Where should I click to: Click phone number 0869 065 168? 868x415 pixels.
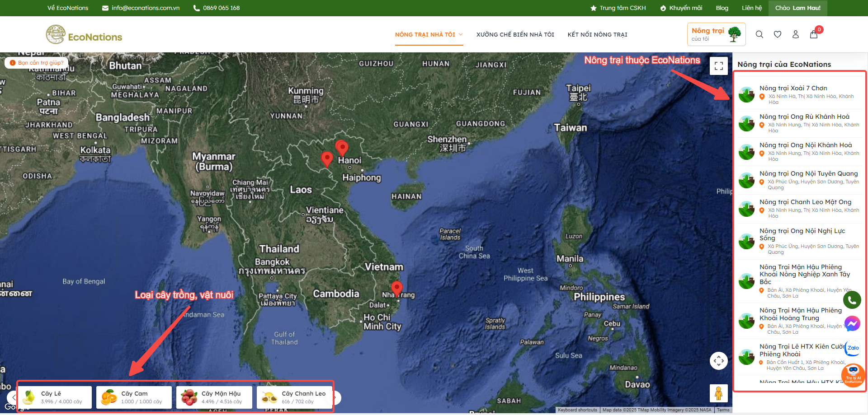click(x=222, y=8)
